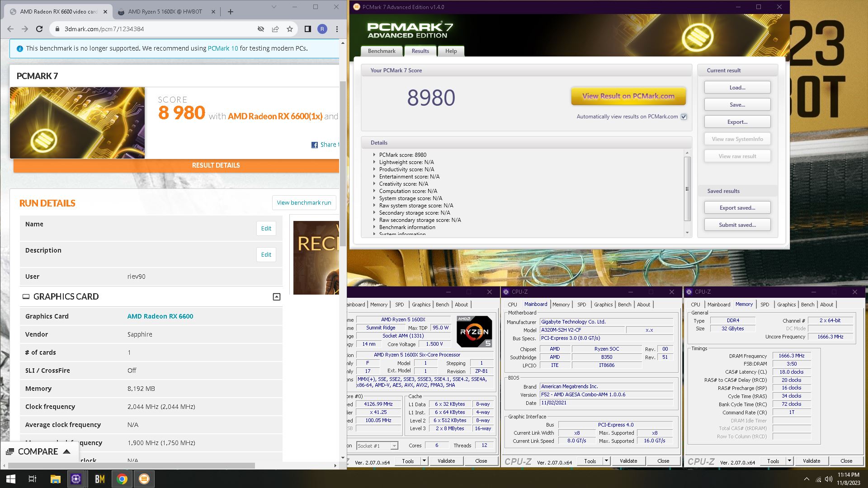Open the AMD Radeon RX 6600 link
Viewport: 868px width, 488px height.
[x=160, y=316]
